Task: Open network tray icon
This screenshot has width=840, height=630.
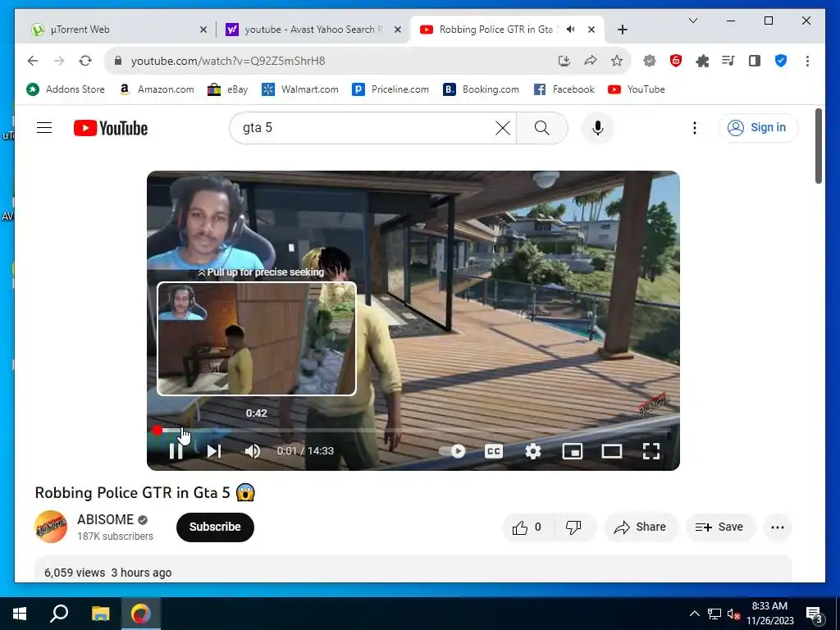Action: click(x=714, y=614)
